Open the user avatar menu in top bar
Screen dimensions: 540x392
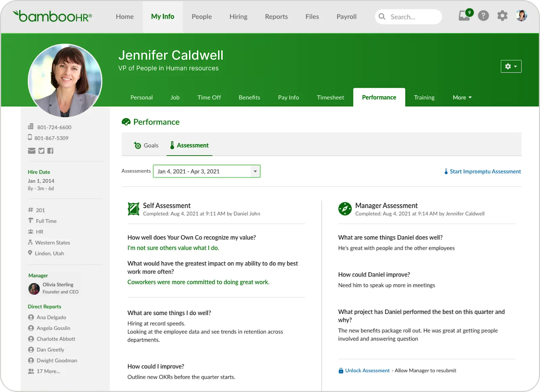(x=521, y=16)
